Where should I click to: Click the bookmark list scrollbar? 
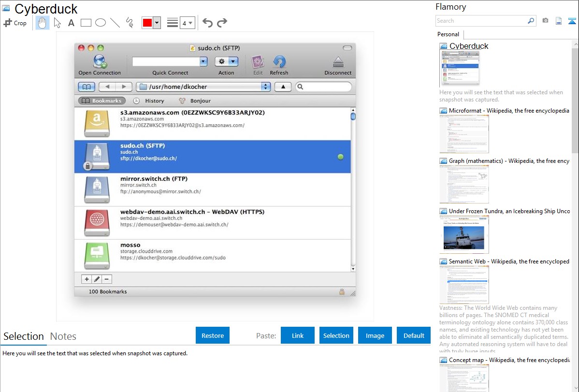pyautogui.click(x=353, y=189)
